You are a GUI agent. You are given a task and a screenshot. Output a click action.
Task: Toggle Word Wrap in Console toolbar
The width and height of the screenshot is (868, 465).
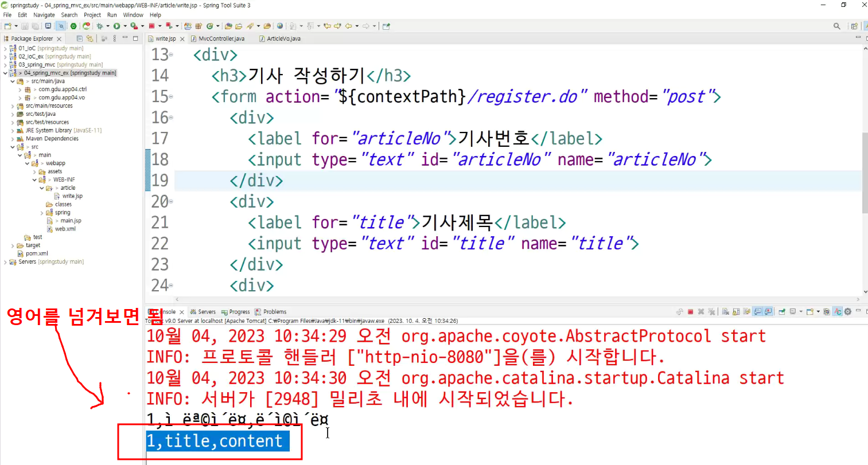[x=746, y=312]
